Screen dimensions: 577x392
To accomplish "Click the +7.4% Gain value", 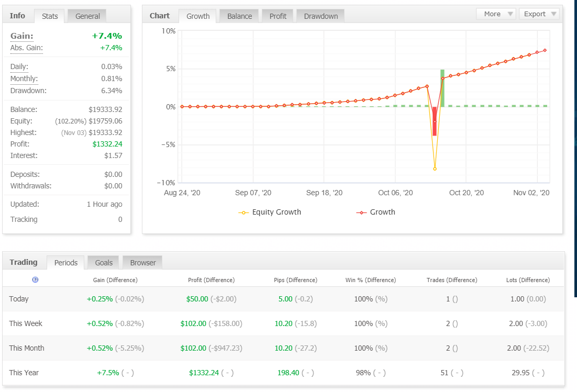I will click(107, 36).
